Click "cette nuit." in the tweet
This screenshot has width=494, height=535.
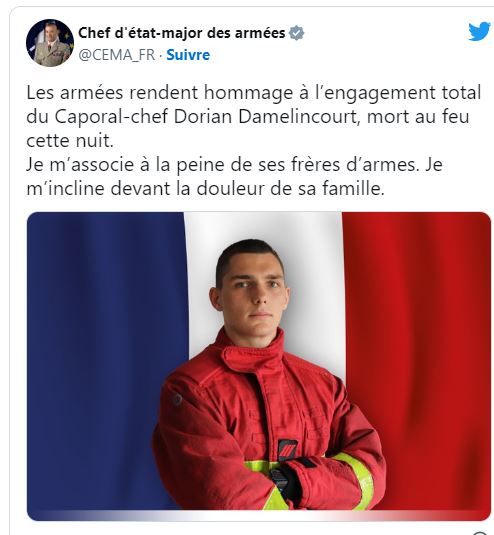tap(70, 141)
